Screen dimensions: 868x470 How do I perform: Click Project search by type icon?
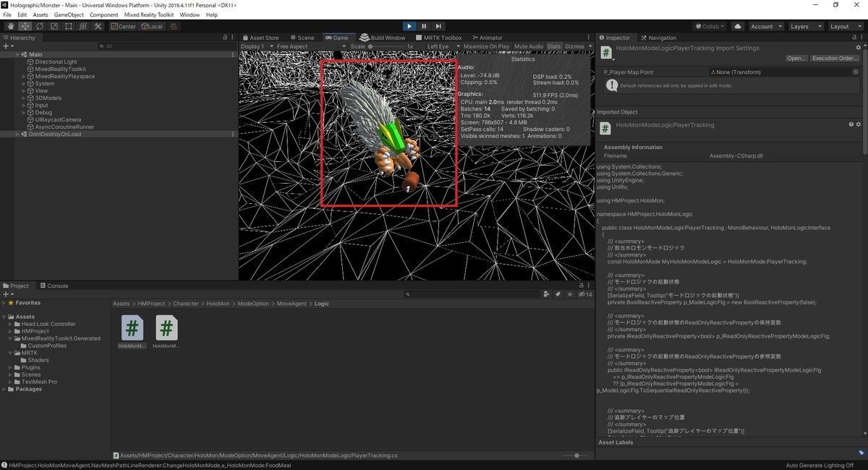546,294
